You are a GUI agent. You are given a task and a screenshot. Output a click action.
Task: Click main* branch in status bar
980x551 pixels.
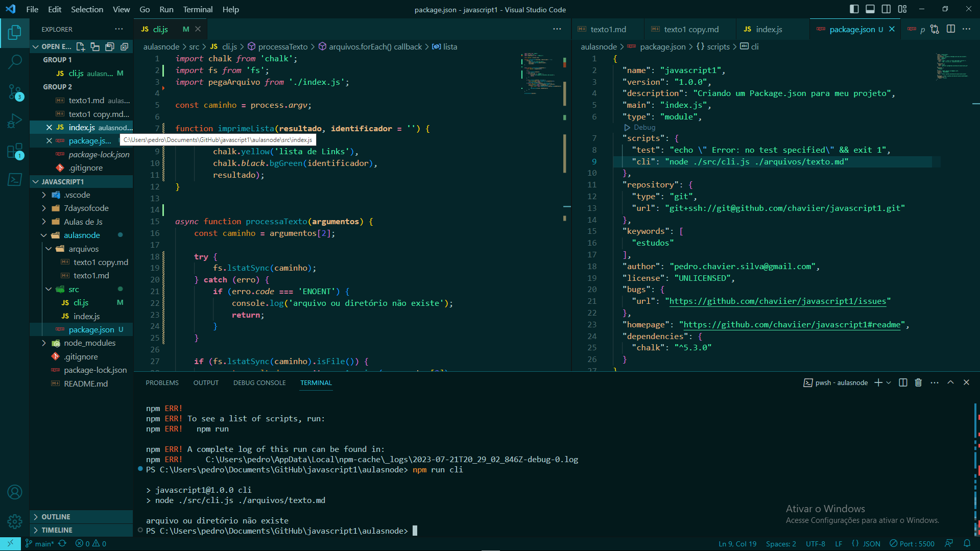[39, 544]
